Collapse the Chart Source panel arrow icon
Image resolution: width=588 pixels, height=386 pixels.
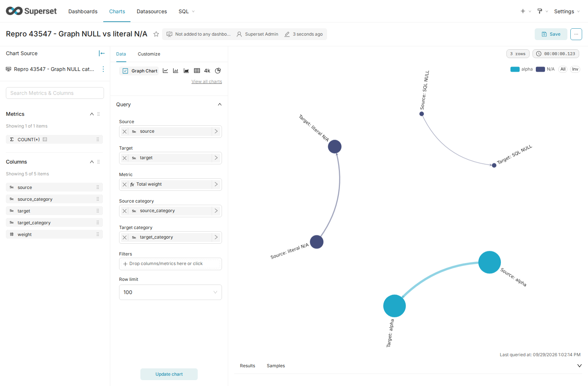102,53
